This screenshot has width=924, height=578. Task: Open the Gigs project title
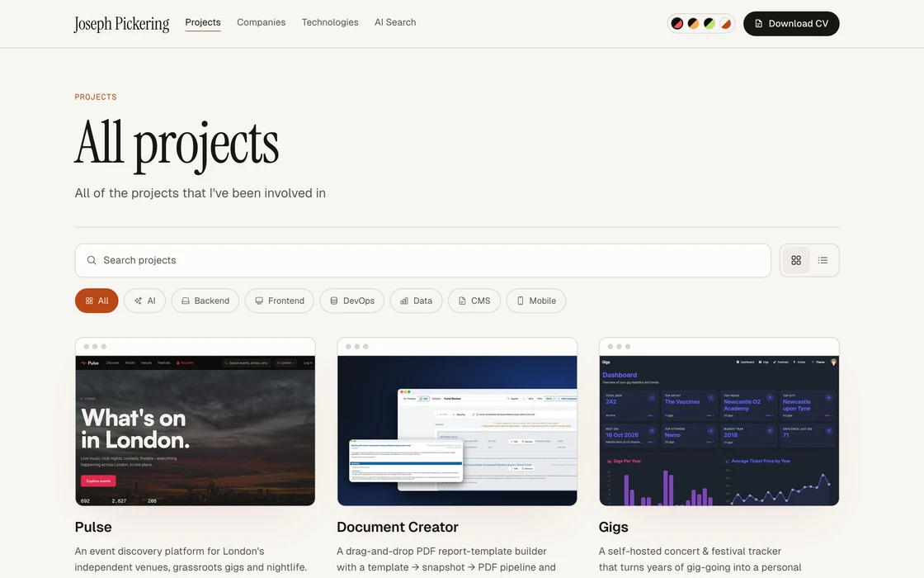tap(614, 528)
